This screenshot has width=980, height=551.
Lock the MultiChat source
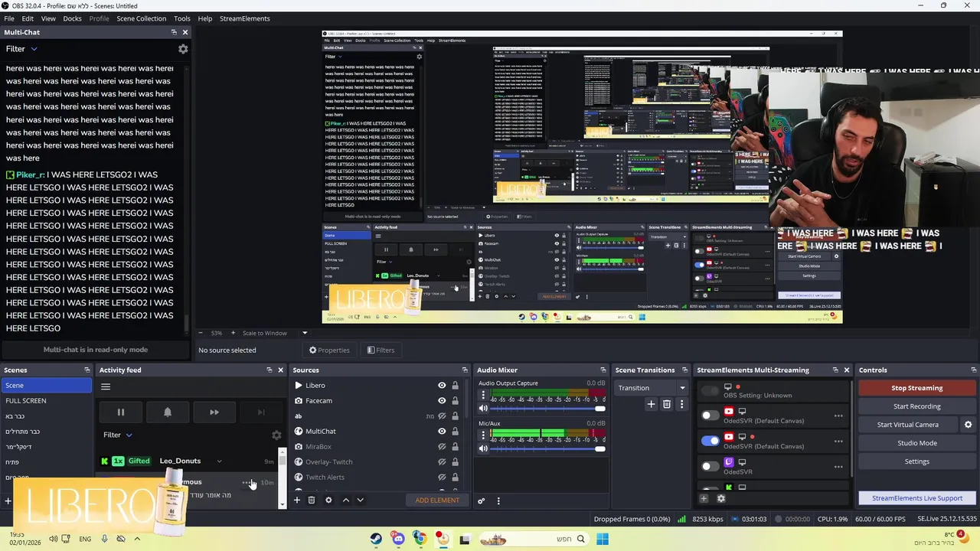click(x=455, y=431)
